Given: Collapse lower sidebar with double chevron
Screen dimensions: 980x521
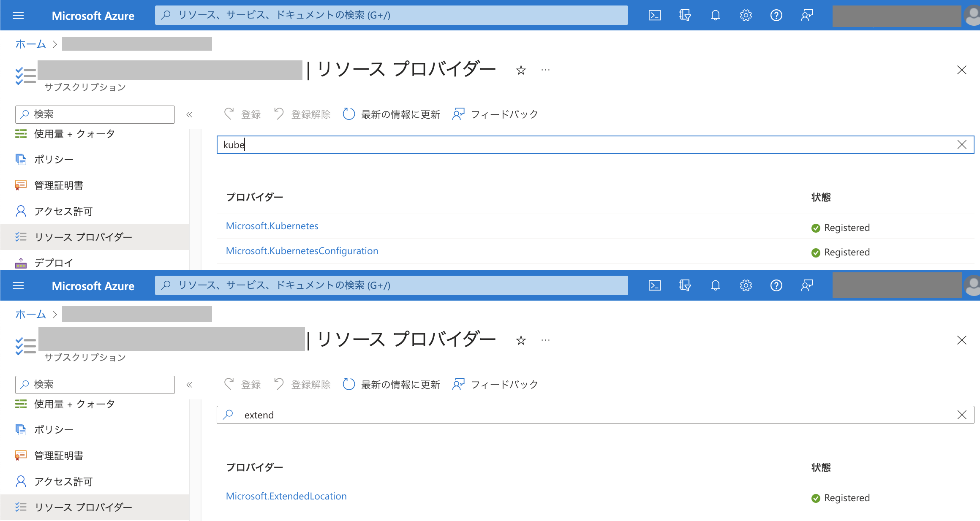Looking at the screenshot, I should pos(189,385).
